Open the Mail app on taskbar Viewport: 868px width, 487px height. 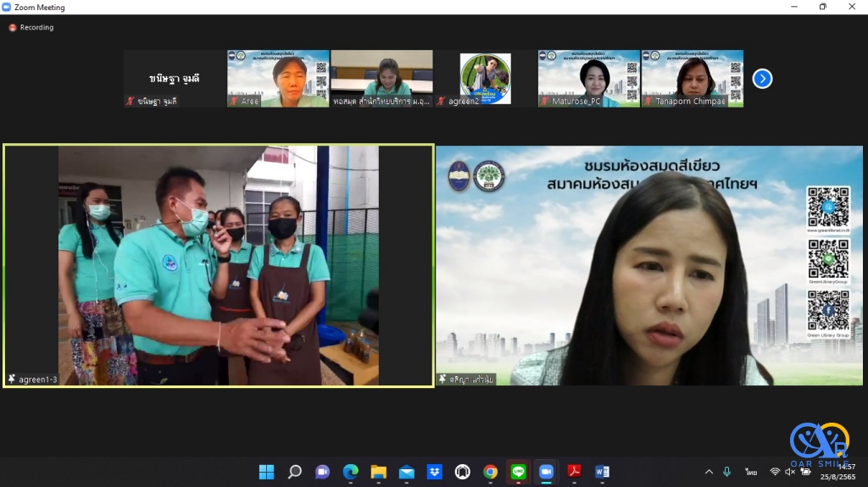pyautogui.click(x=406, y=472)
